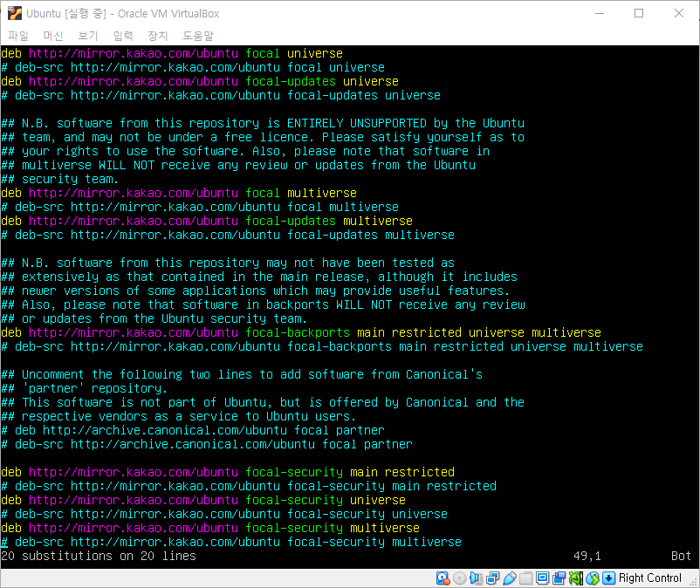Click the 'deb ... focal-updates universe' line
The height and width of the screenshot is (588, 700).
(200, 81)
